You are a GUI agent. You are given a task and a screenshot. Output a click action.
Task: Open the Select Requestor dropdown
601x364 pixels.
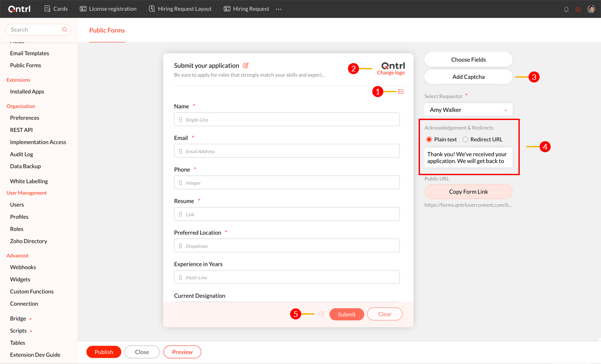469,109
